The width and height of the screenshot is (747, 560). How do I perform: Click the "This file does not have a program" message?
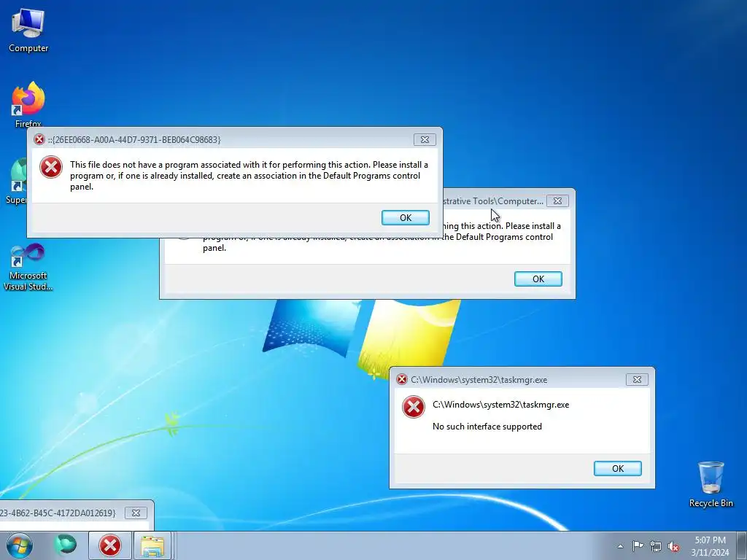[249, 176]
